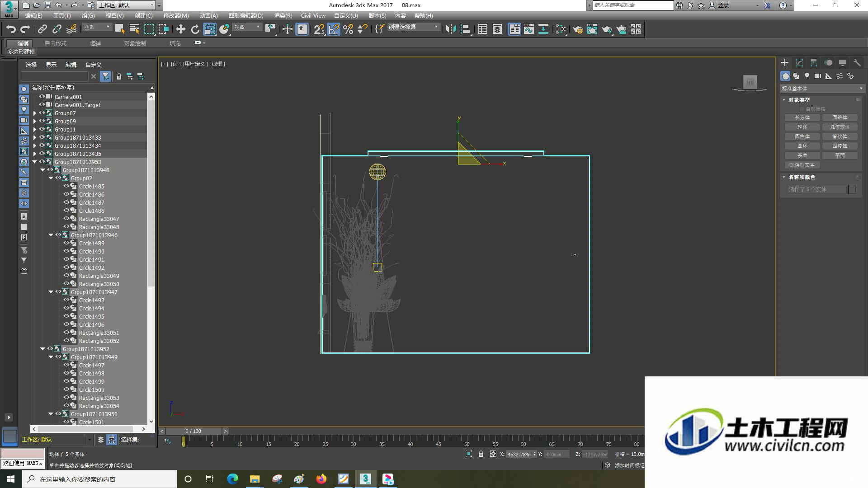The height and width of the screenshot is (488, 868).
Task: Click the 球体 sphere button
Action: 802,127
